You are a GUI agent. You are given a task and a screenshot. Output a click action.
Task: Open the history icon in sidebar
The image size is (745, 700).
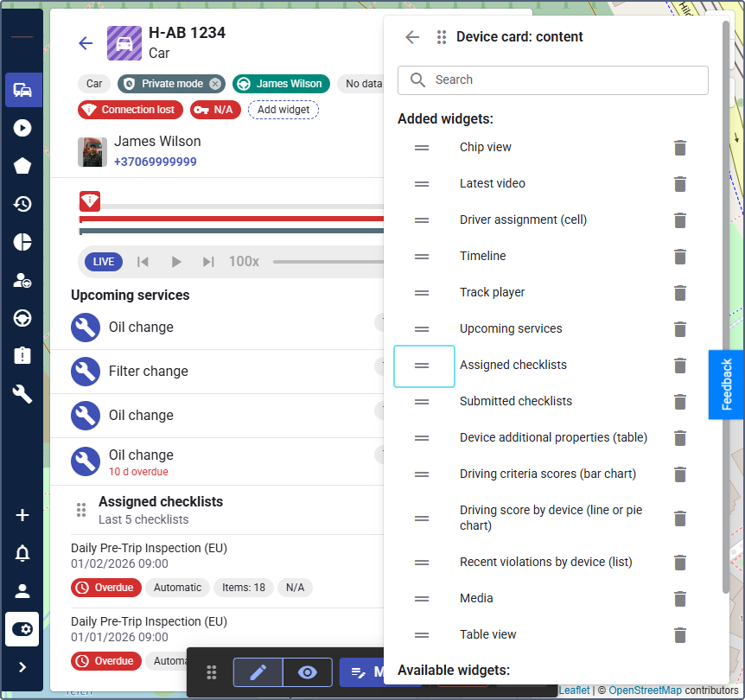pos(22,204)
